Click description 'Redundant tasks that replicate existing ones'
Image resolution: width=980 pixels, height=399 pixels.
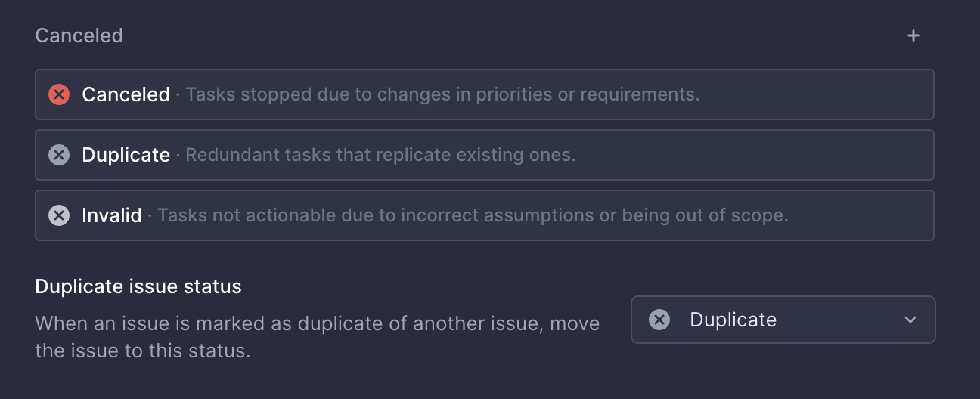pyautogui.click(x=380, y=155)
